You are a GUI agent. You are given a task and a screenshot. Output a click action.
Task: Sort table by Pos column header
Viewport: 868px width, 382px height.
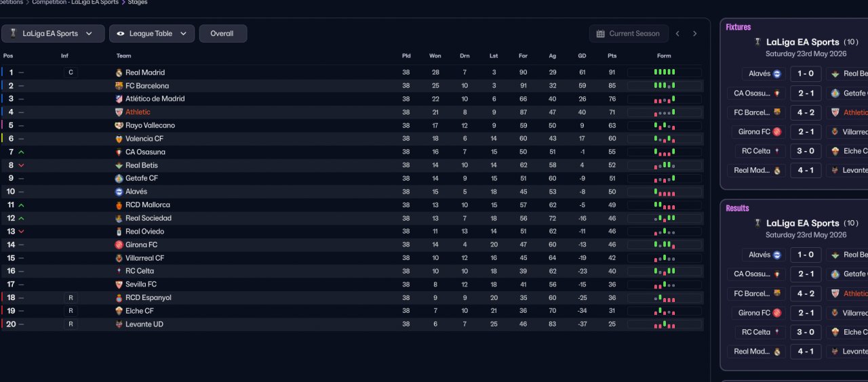8,56
